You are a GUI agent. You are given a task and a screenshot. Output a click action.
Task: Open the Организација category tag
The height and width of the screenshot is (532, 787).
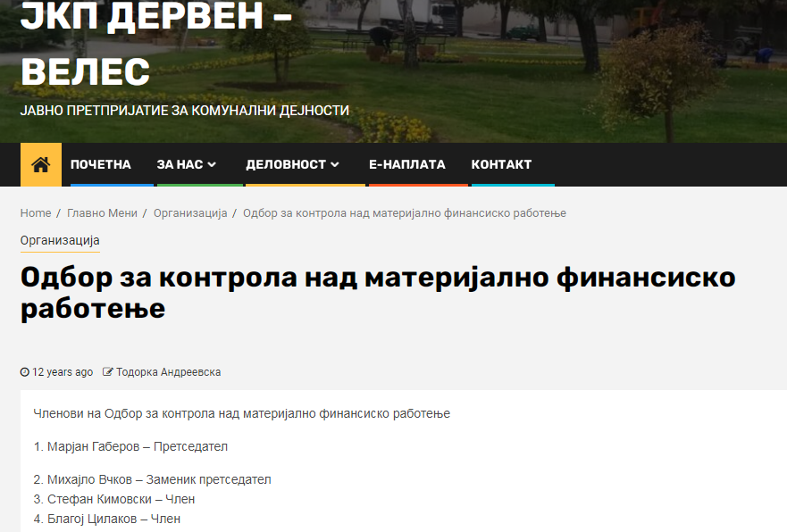click(x=60, y=241)
